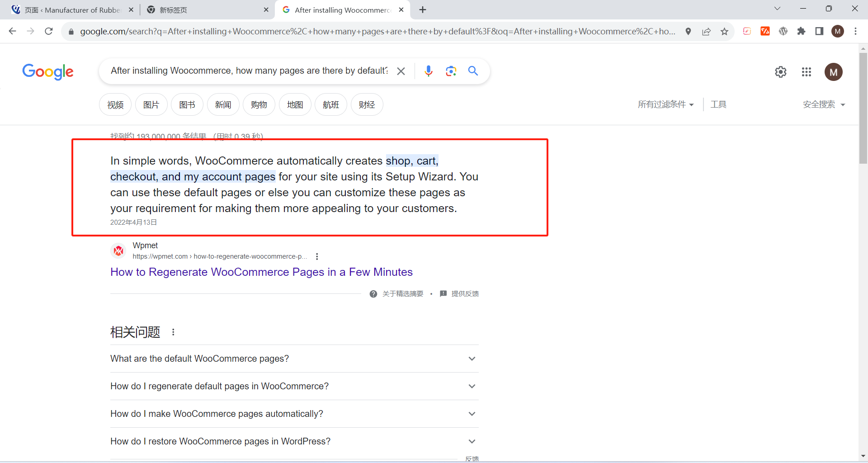Click the Google logo
This screenshot has width=868, height=463.
48,71
